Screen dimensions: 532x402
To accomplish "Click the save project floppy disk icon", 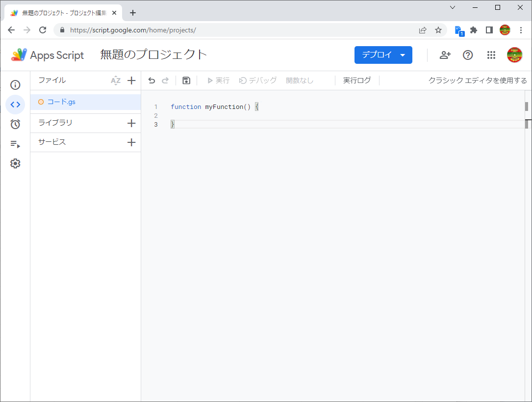I will 186,80.
